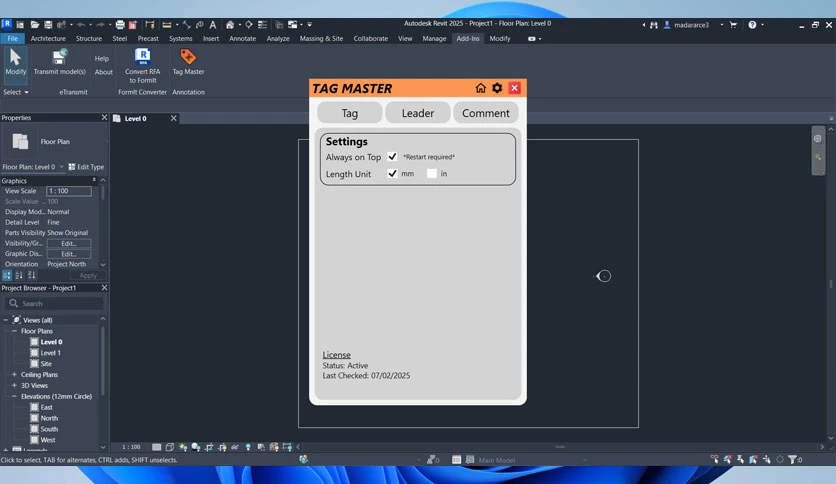Toggle Select Pinned Elements icon in status bar
836x484 pixels.
[740, 459]
